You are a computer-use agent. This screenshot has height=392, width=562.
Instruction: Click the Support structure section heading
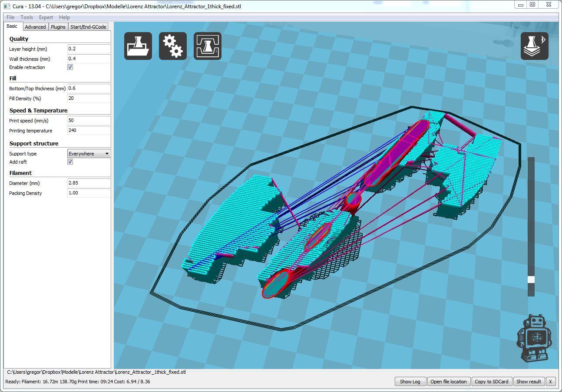click(34, 143)
